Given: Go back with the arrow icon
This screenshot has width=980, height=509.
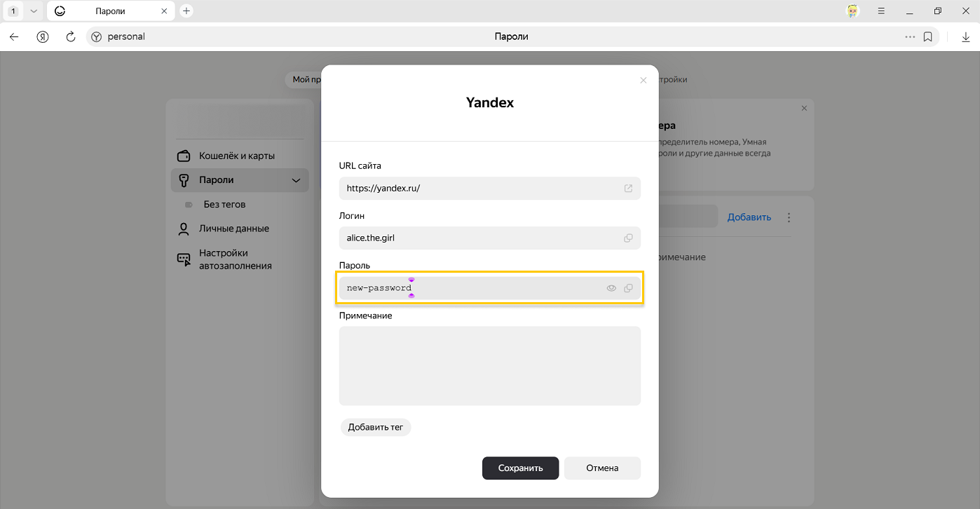Looking at the screenshot, I should (x=14, y=36).
